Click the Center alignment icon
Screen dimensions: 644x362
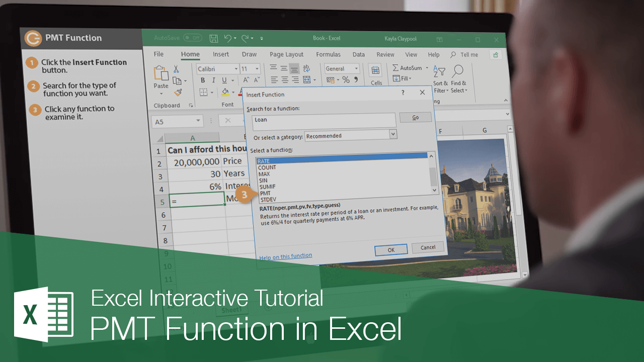point(285,80)
